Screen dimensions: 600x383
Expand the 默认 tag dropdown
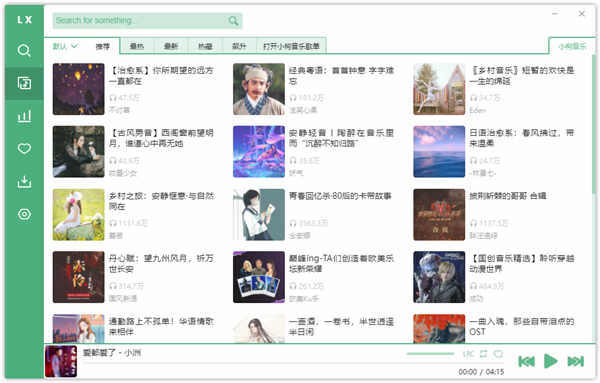tap(65, 46)
